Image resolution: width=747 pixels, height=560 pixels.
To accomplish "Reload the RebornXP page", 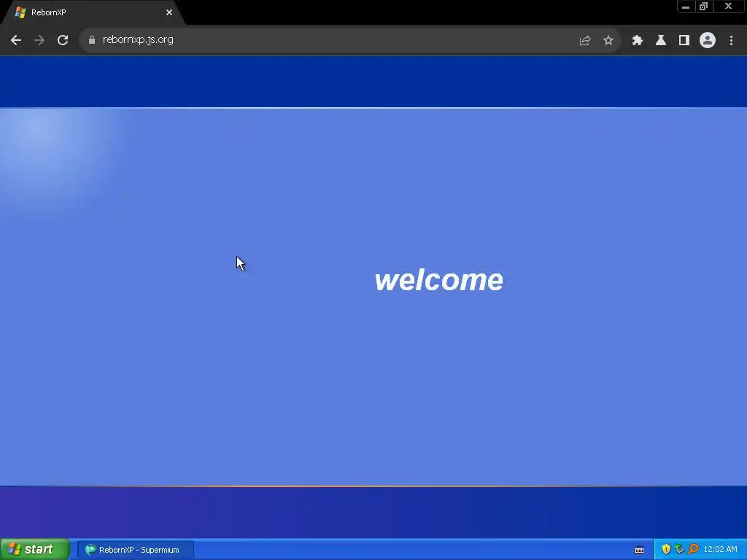I will 63,40.
